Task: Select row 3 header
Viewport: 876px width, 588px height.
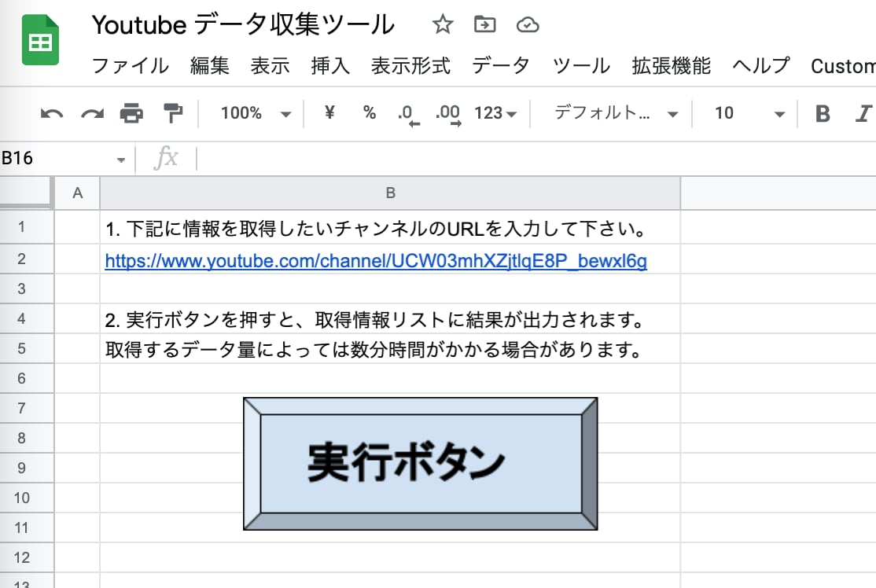Action: [x=26, y=288]
